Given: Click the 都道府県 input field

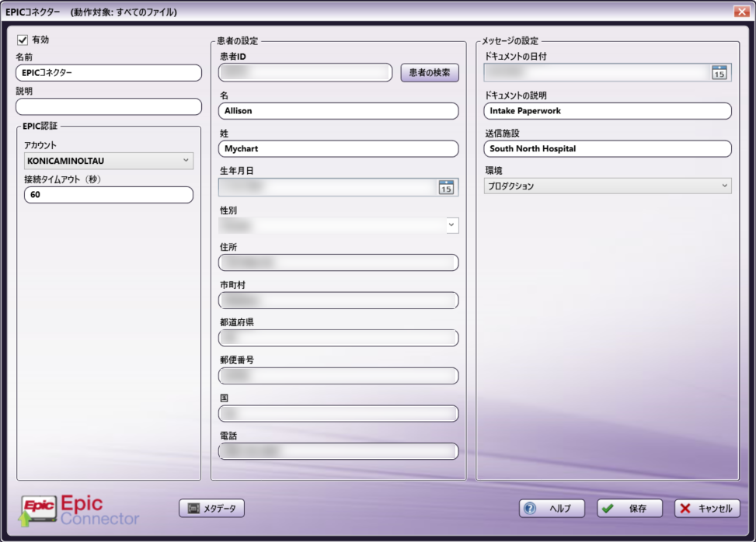Looking at the screenshot, I should (339, 338).
